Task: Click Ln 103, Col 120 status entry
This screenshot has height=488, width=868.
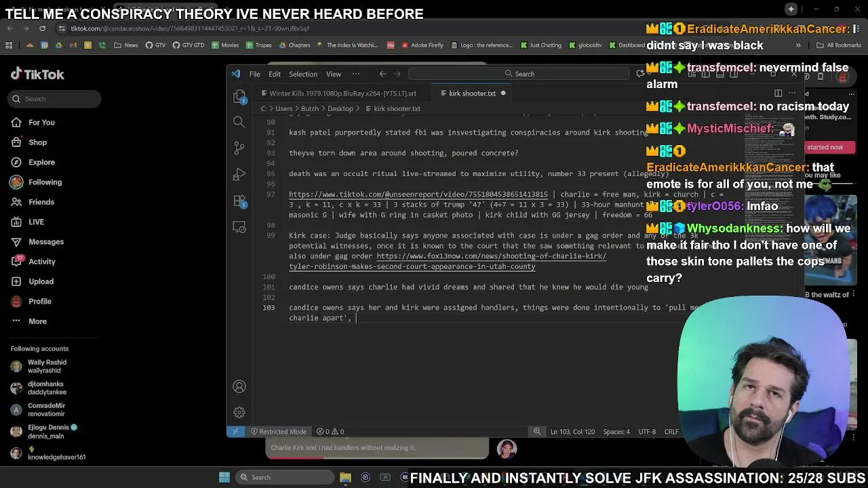Action: (573, 432)
